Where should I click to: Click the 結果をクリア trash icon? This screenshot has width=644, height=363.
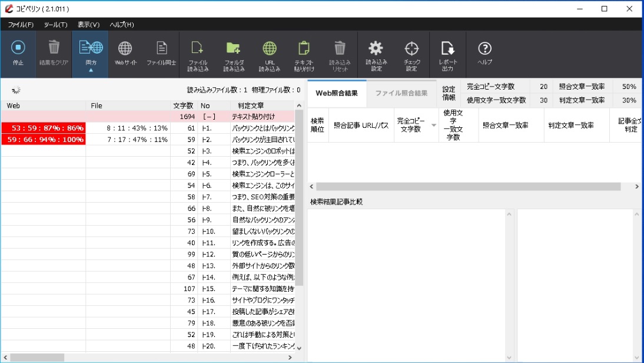[54, 48]
